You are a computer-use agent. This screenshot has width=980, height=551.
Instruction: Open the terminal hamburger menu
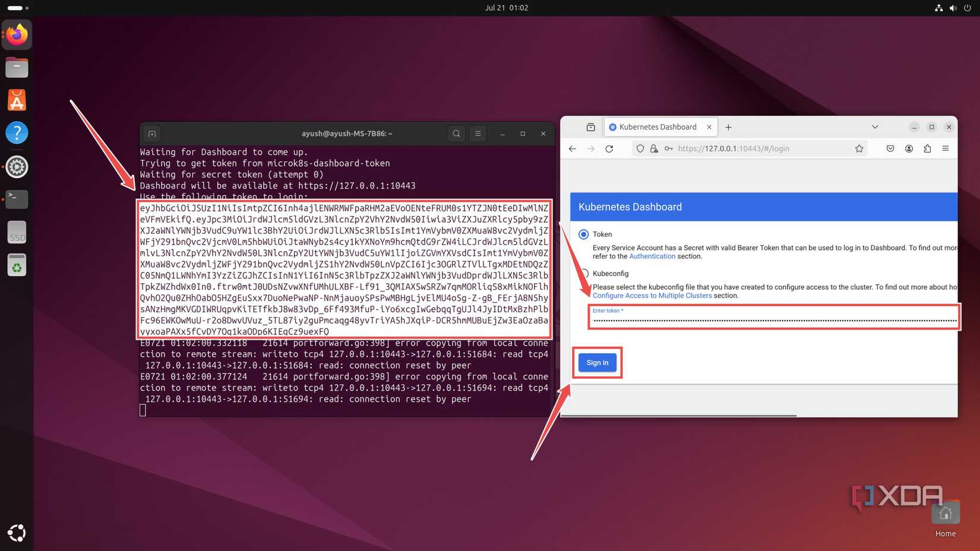pos(478,134)
